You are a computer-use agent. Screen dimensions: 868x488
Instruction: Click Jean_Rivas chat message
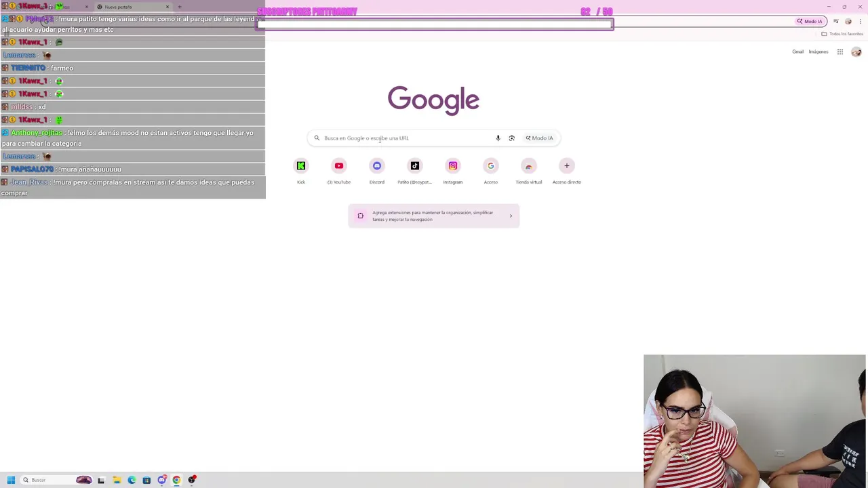[132, 188]
